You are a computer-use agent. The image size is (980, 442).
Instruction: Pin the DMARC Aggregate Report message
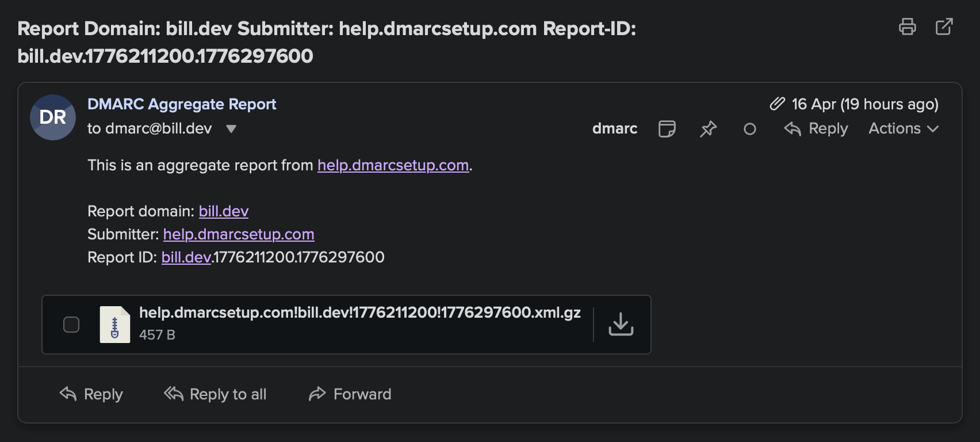pyautogui.click(x=709, y=129)
